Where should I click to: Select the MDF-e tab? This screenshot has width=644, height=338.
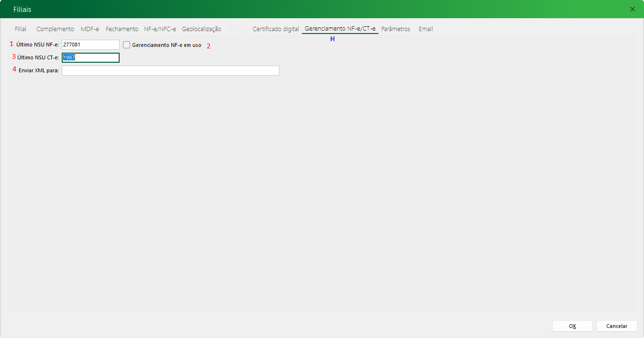[90, 29]
